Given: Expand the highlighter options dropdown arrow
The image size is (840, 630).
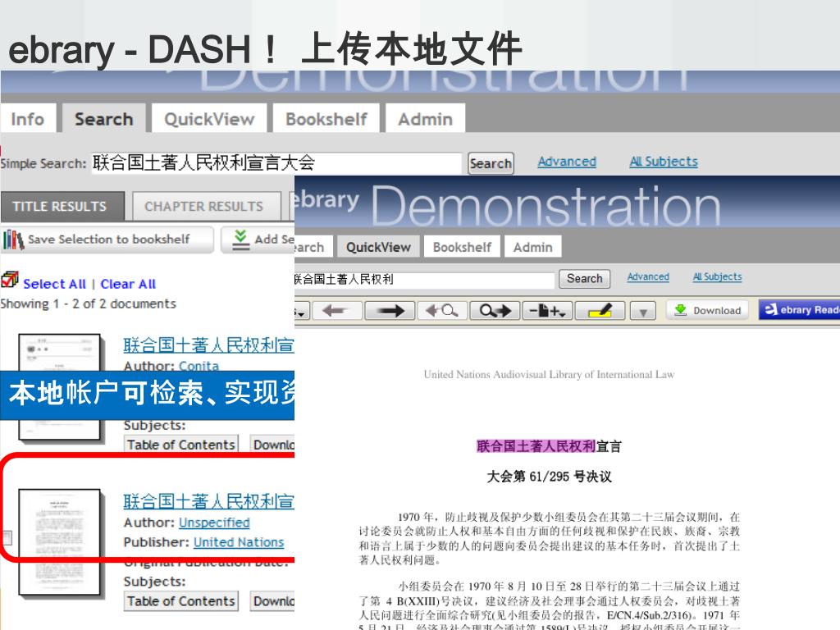Looking at the screenshot, I should 643,311.
